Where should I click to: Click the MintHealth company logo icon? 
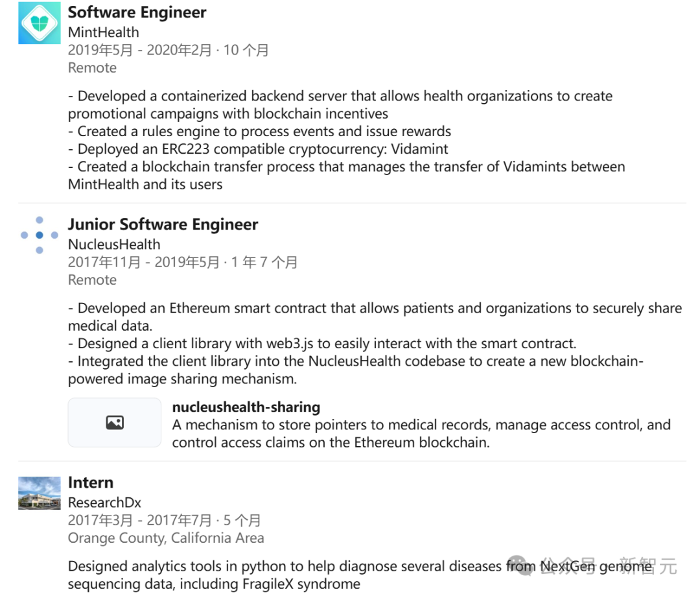pos(40,23)
